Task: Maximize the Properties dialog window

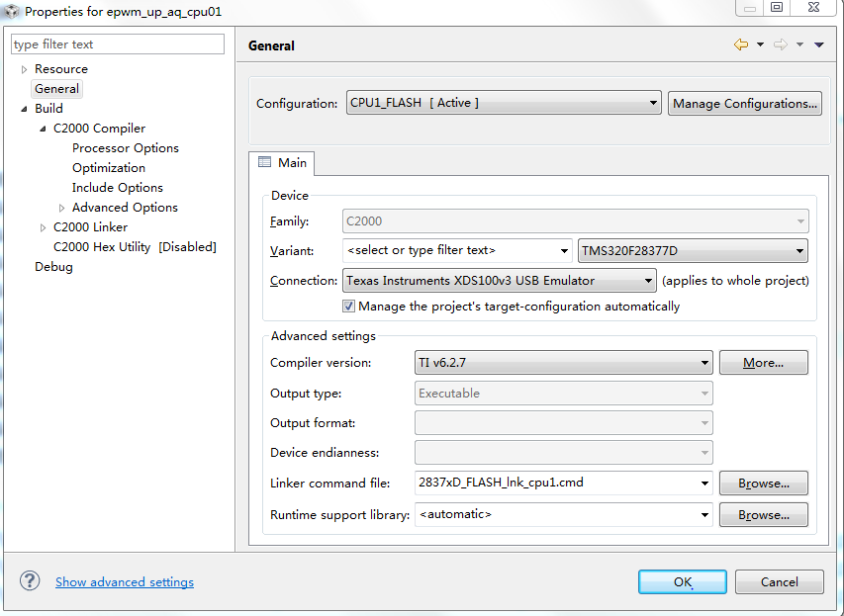Action: 777,8
